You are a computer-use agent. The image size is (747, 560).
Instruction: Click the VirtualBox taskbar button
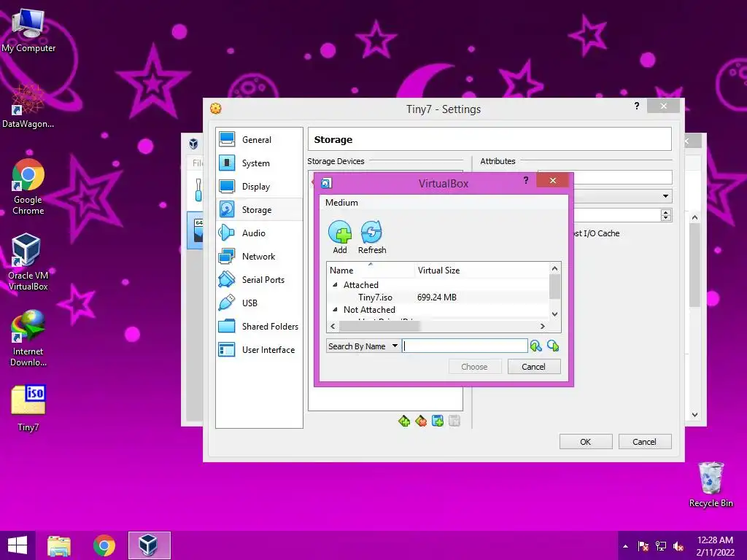pos(149,545)
